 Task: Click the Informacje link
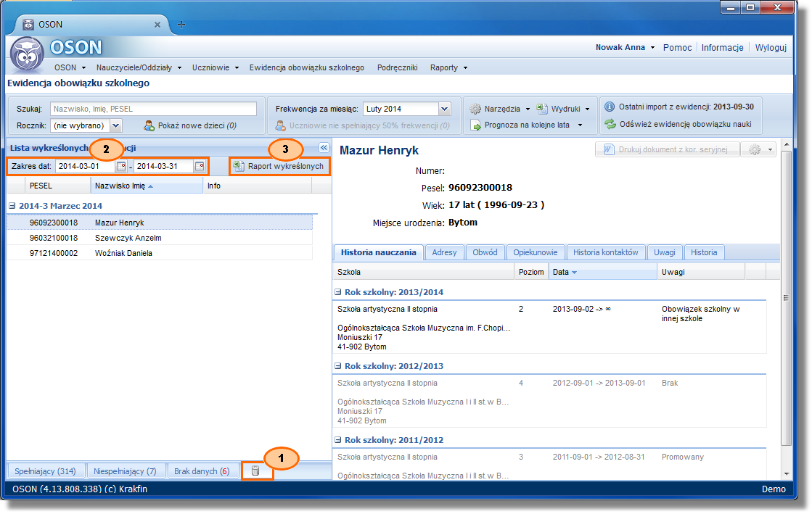pos(723,47)
